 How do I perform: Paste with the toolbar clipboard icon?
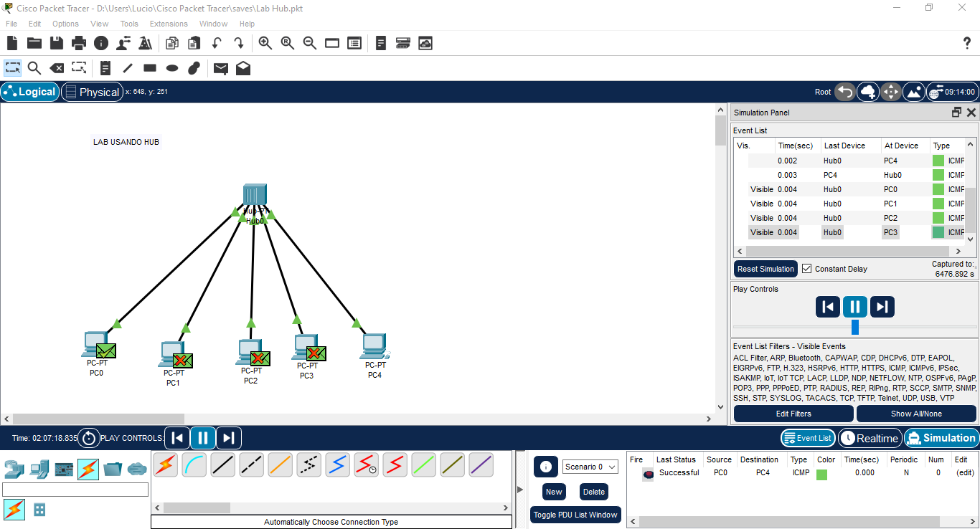point(194,43)
